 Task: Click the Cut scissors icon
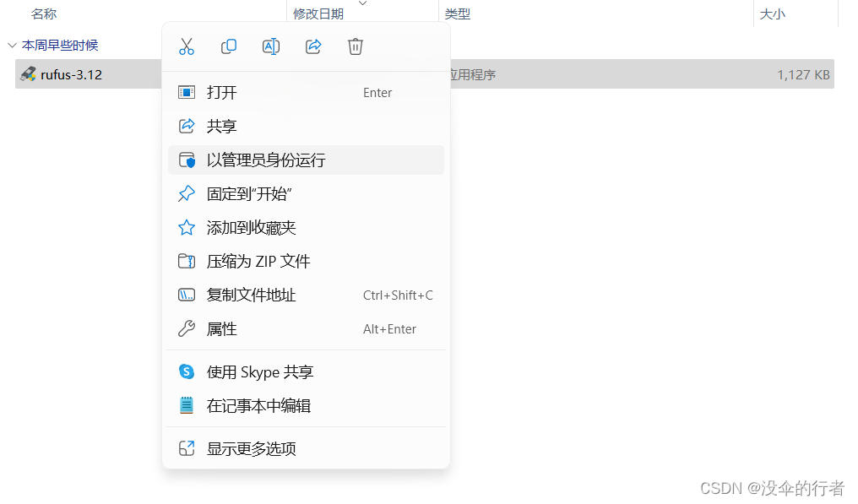(187, 46)
